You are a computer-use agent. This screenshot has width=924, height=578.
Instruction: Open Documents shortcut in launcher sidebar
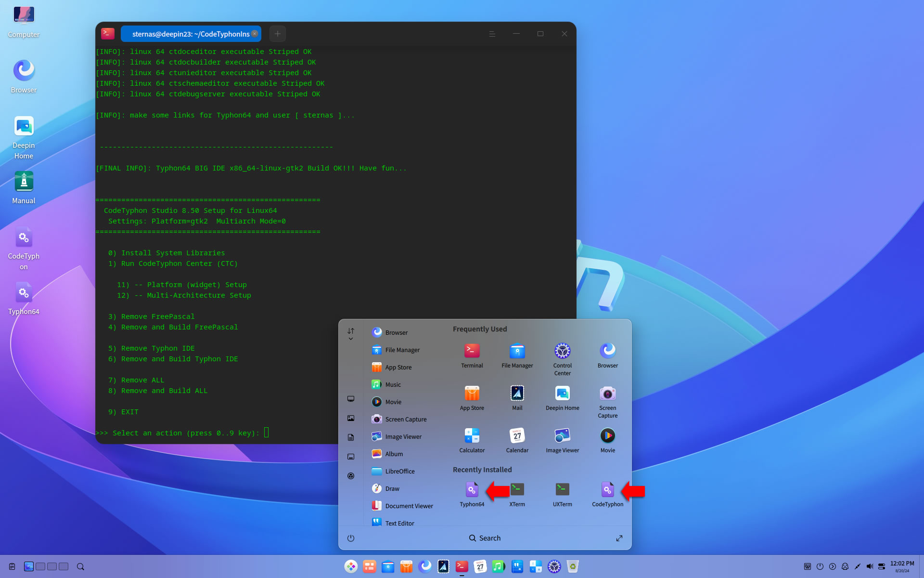point(351,437)
